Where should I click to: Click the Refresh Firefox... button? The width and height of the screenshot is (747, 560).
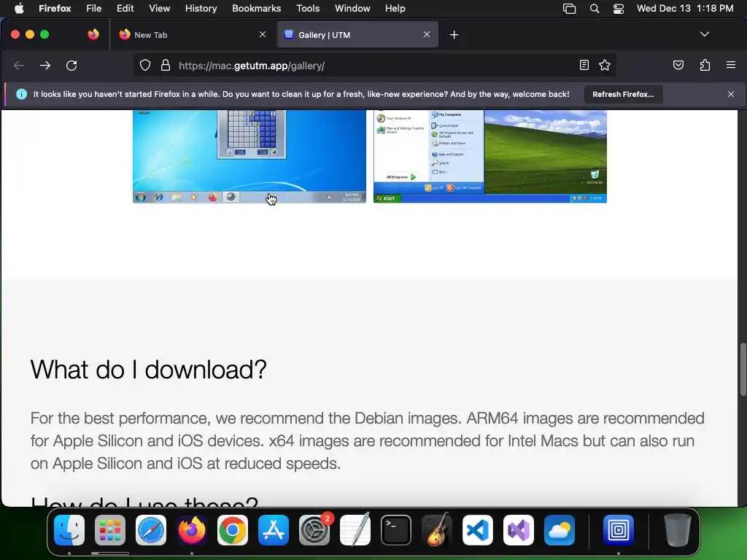pyautogui.click(x=623, y=94)
